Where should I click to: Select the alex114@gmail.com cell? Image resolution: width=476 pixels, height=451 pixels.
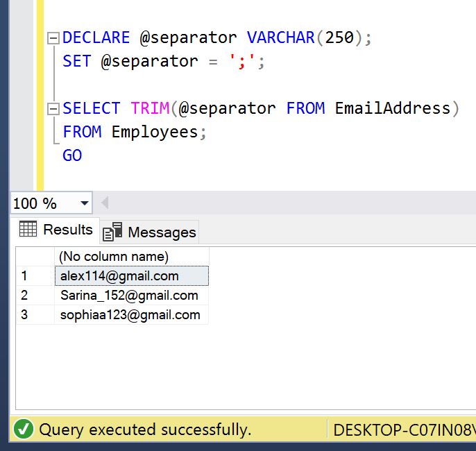[x=131, y=276]
